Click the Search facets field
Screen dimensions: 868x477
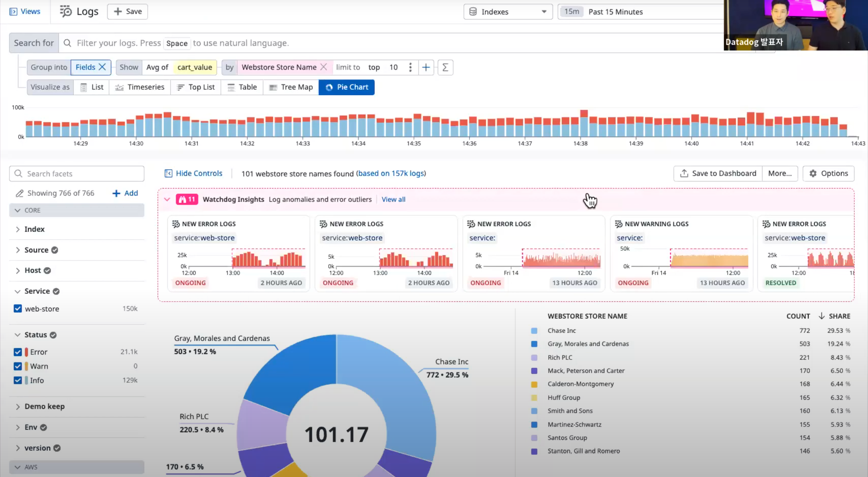click(x=77, y=174)
